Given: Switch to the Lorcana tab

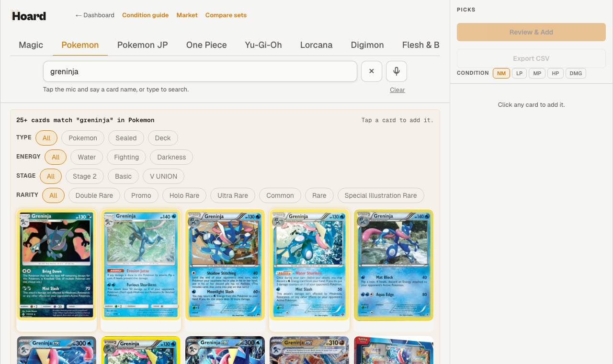Looking at the screenshot, I should tap(316, 45).
